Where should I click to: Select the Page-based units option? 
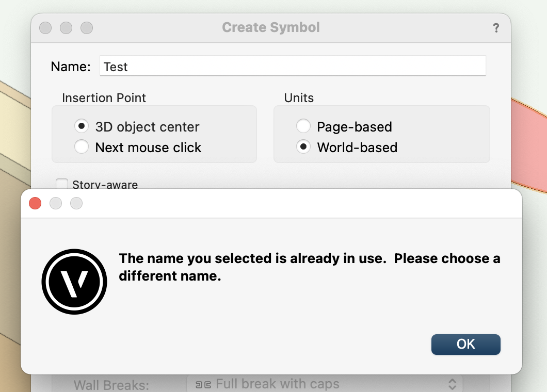pos(303,125)
